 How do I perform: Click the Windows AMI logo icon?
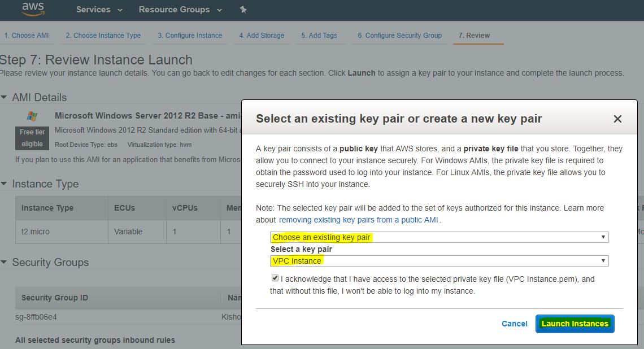tap(32, 116)
